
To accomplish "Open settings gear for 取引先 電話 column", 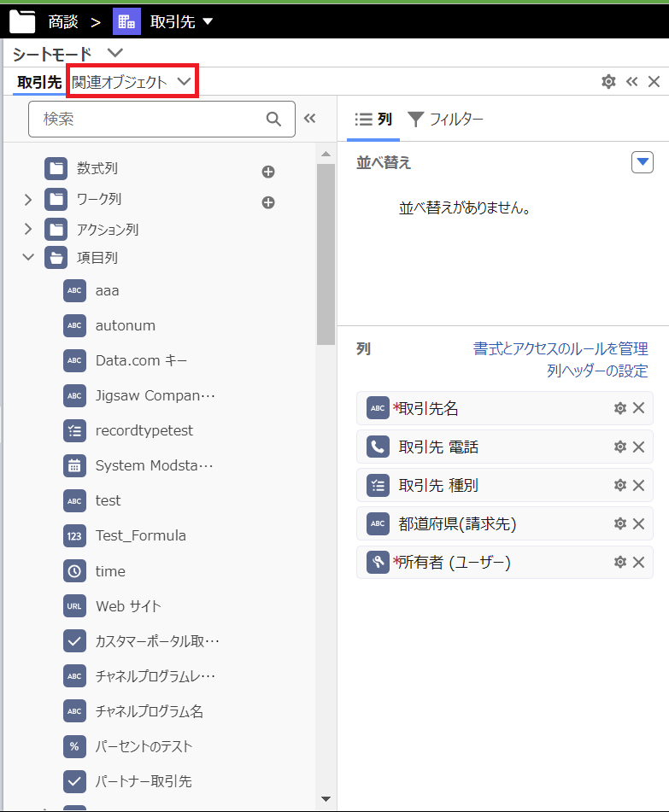I will point(620,447).
